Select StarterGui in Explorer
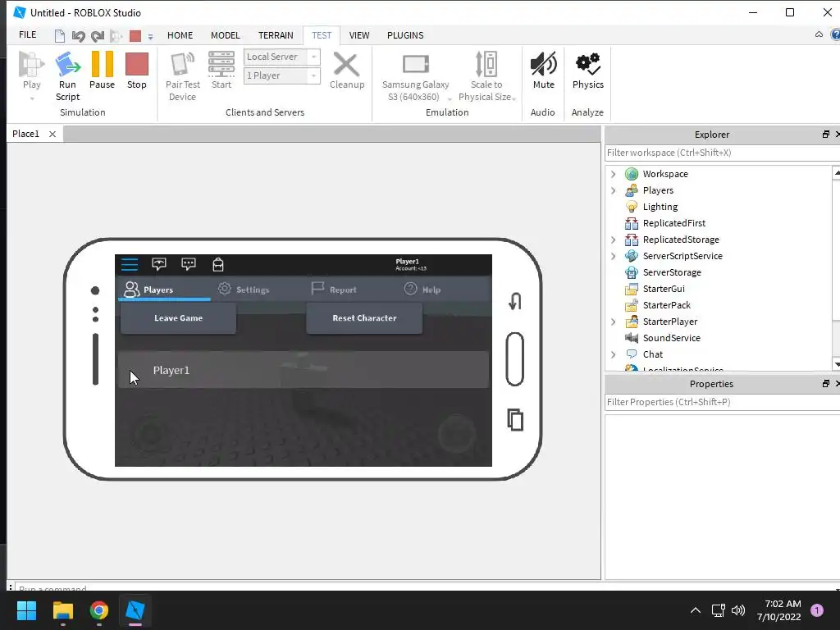This screenshot has height=630, width=840. pyautogui.click(x=664, y=289)
